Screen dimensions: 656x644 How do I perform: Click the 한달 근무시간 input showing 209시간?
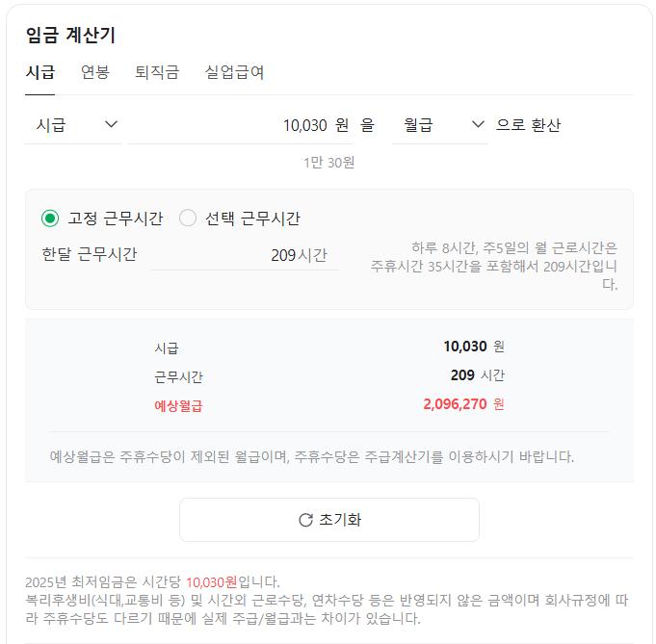(245, 255)
